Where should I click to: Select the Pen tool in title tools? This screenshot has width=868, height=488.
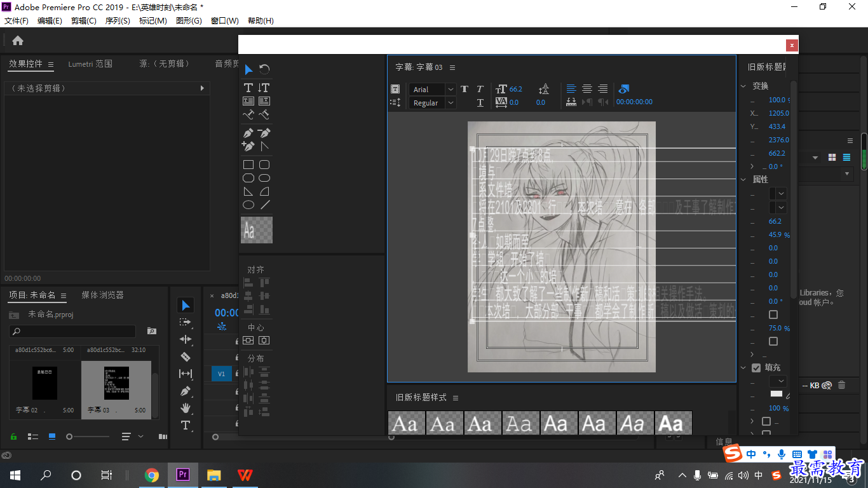[x=248, y=133]
